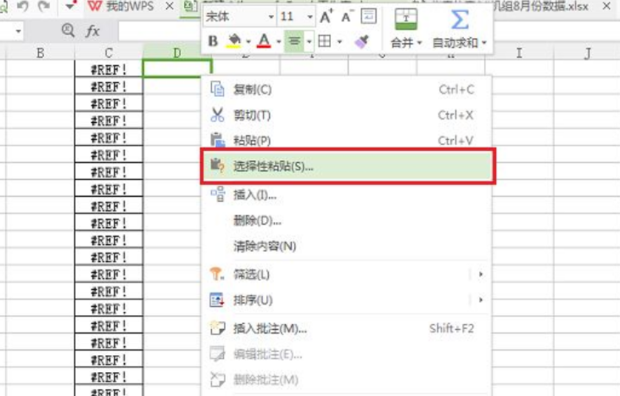Click the borders grid icon
Image resolution: width=620 pixels, height=396 pixels.
pyautogui.click(x=325, y=41)
